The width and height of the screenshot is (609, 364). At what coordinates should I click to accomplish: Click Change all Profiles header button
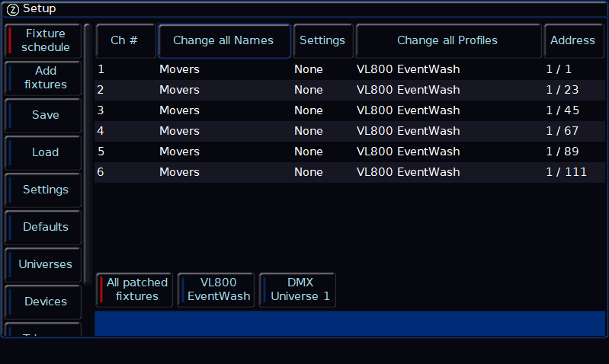[449, 41]
